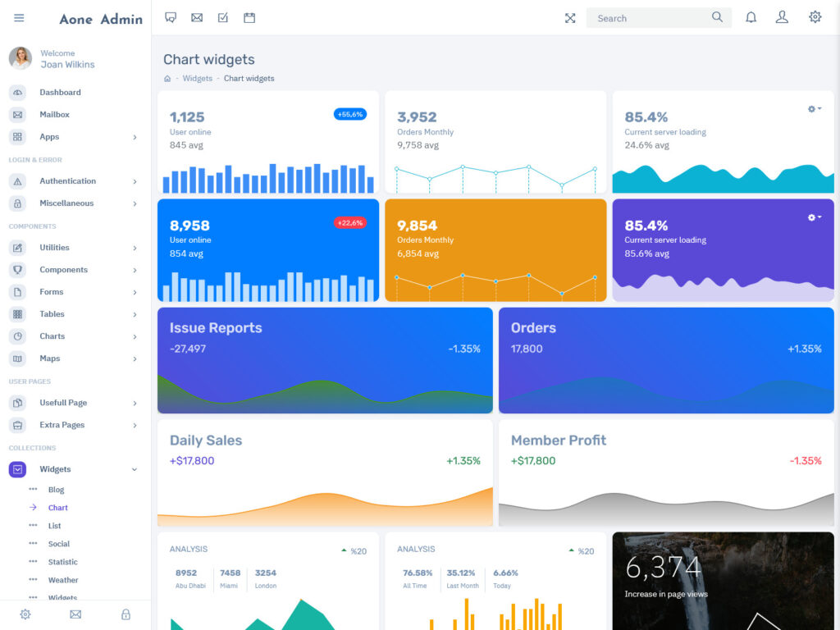Open the mail icon in the top toolbar
840x630 pixels.
[x=196, y=16]
